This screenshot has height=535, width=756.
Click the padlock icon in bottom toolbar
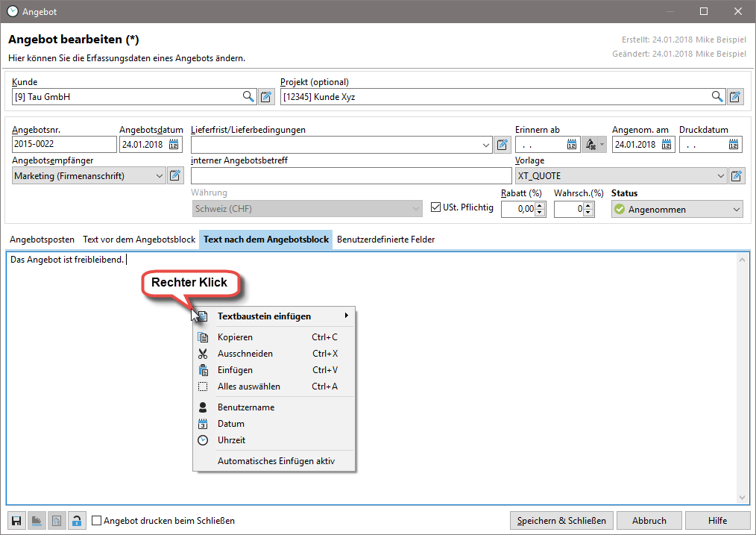tap(76, 521)
